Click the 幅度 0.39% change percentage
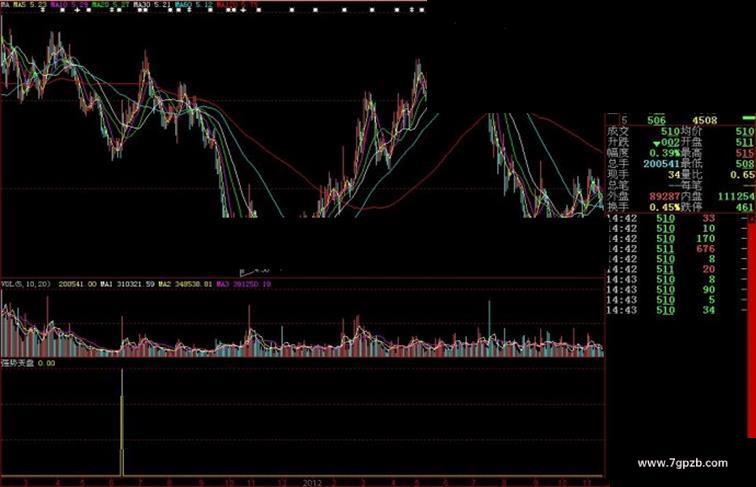The image size is (756, 487). [664, 153]
